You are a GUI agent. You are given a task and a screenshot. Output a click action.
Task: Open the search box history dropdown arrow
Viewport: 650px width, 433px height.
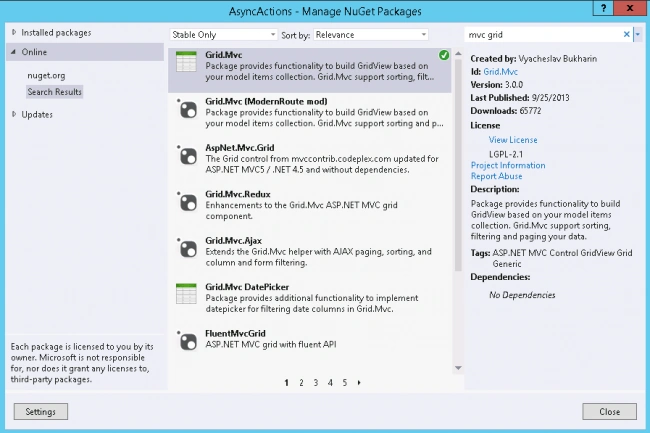tap(638, 35)
